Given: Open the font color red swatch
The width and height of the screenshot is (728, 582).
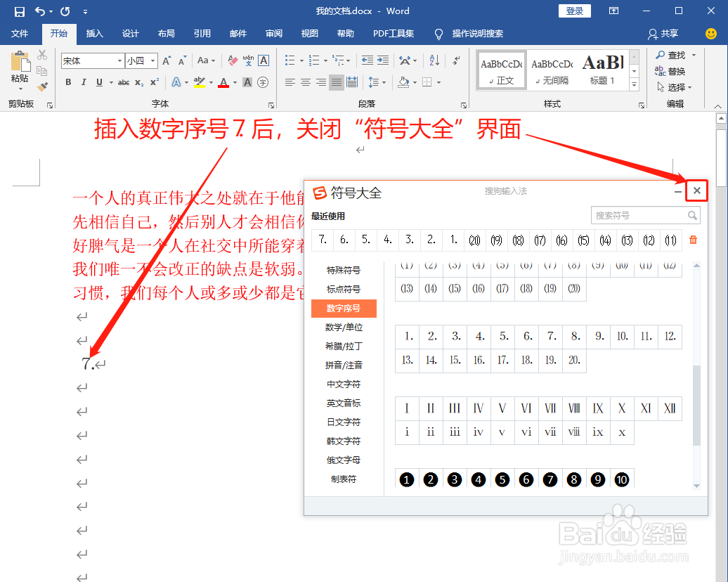Looking at the screenshot, I should 223,82.
